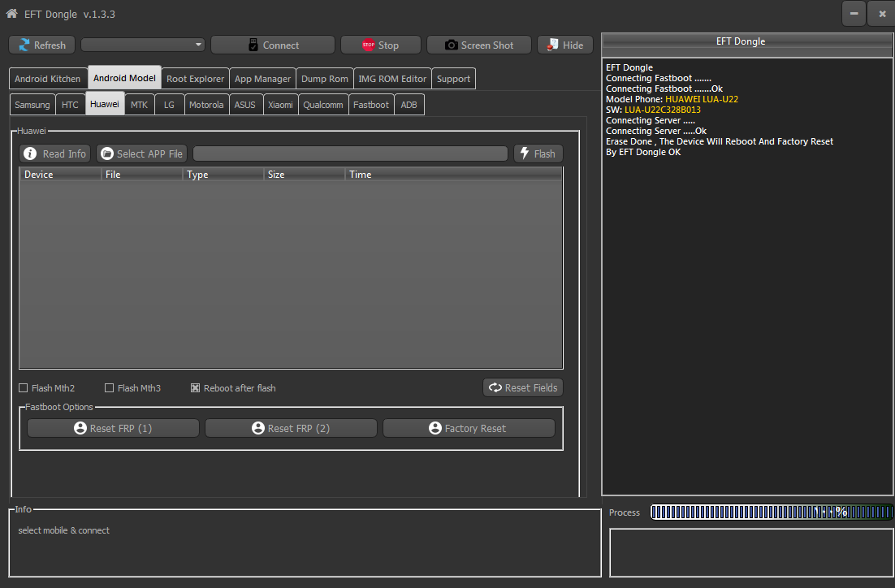The image size is (895, 588).
Task: Click the Reset Fields button
Action: point(523,387)
